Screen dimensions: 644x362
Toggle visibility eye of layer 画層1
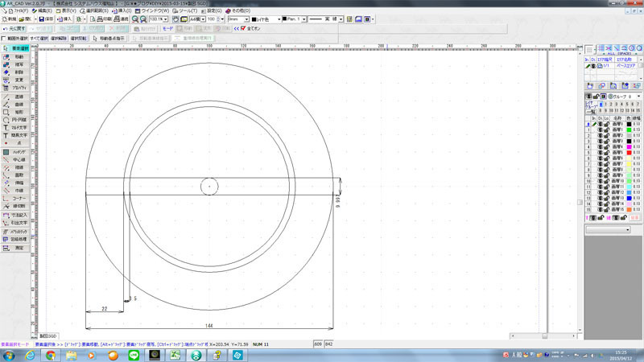pos(600,130)
